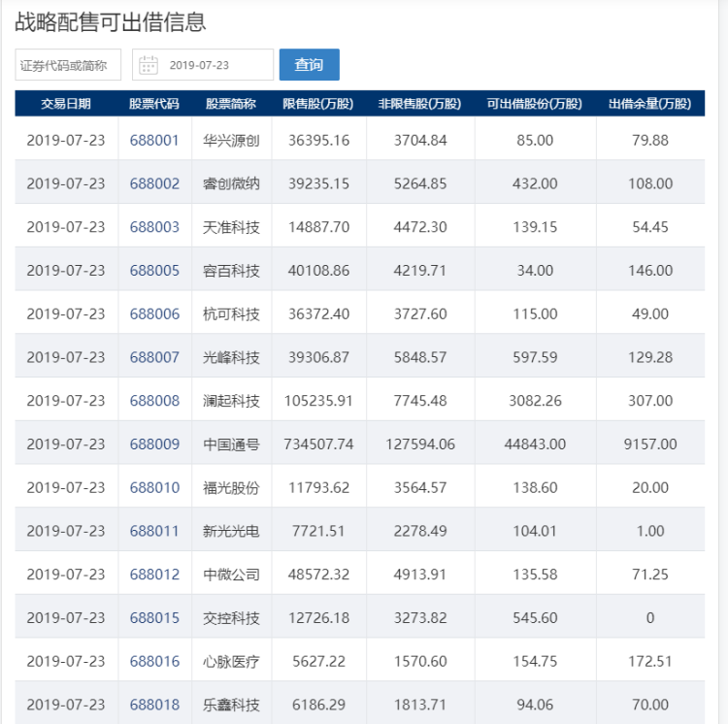This screenshot has width=728, height=724.
Task: Click the calendar icon in date field
Action: 149,65
